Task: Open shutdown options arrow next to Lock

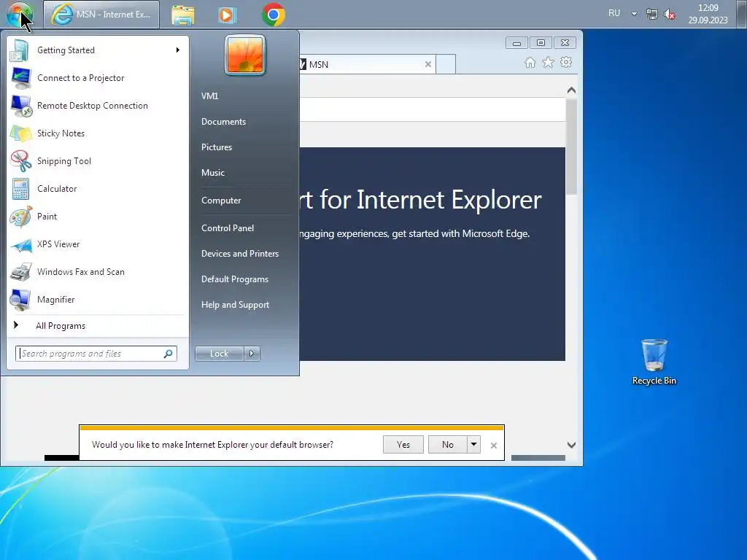Action: 252,354
